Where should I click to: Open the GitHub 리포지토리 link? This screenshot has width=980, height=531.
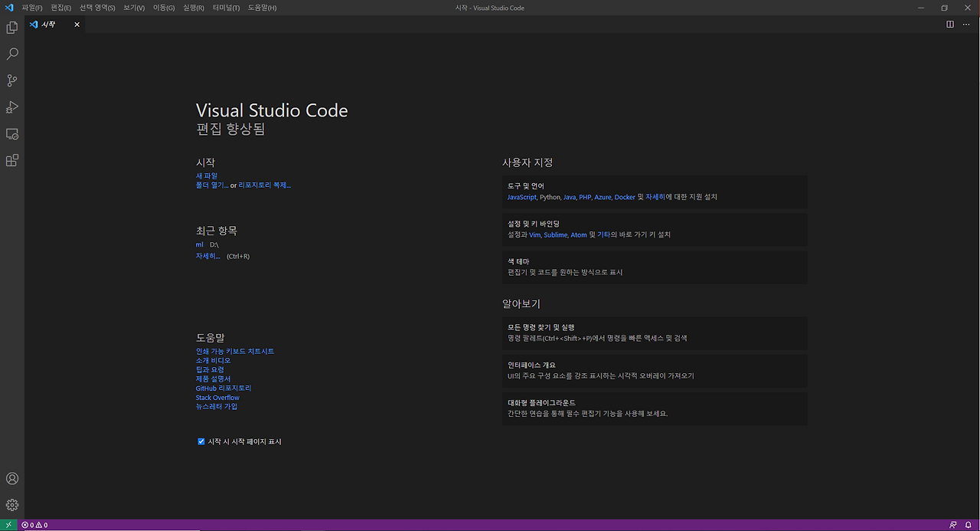tap(224, 388)
